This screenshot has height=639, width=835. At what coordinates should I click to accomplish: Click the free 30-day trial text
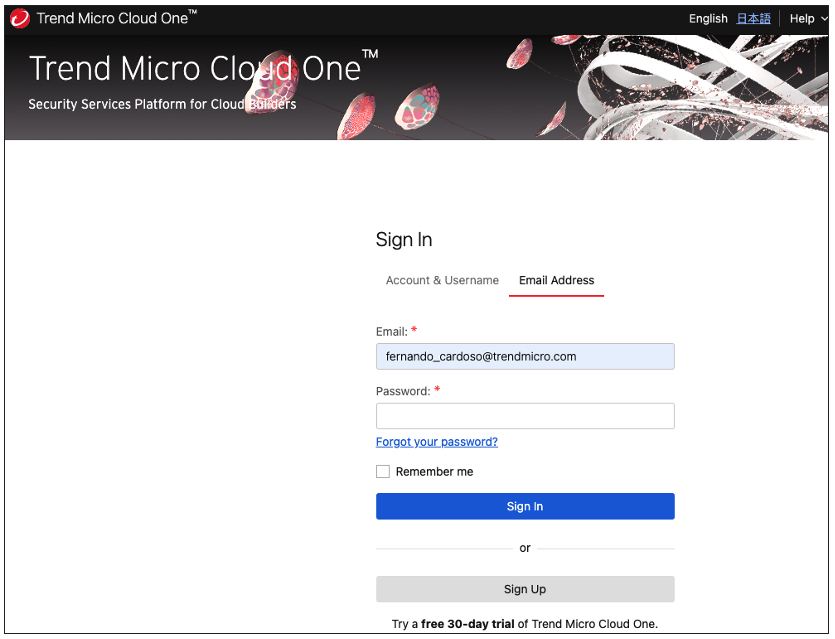pos(468,624)
